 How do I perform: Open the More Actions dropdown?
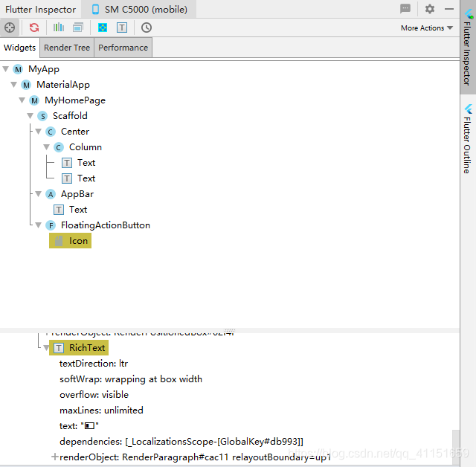[427, 28]
